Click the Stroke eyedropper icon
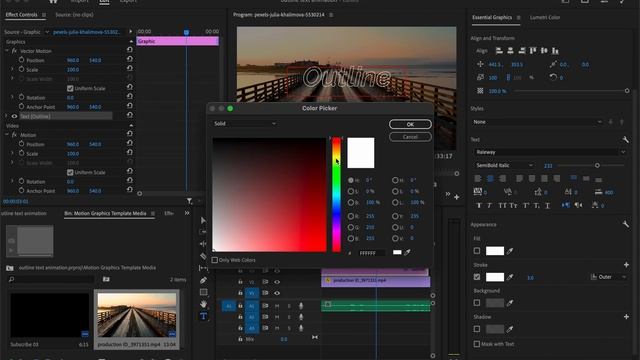Viewport: 640px width, 360px height. point(510,277)
